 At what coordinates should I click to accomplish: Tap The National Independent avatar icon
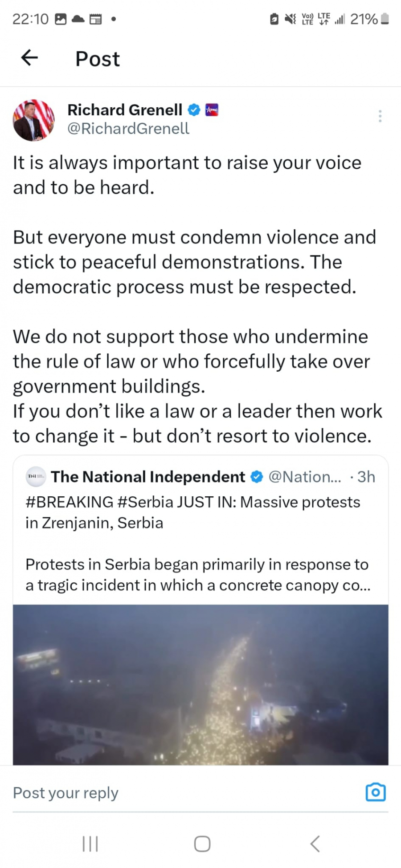pyautogui.click(x=36, y=477)
